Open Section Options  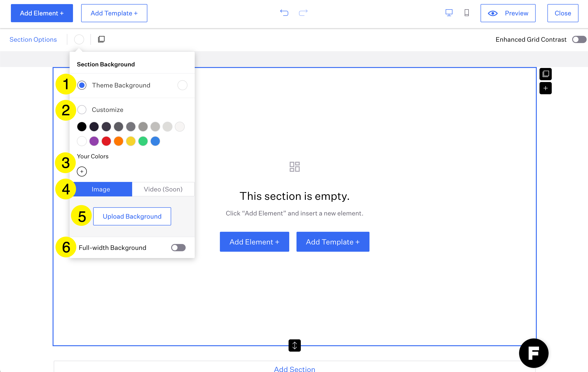pos(33,39)
